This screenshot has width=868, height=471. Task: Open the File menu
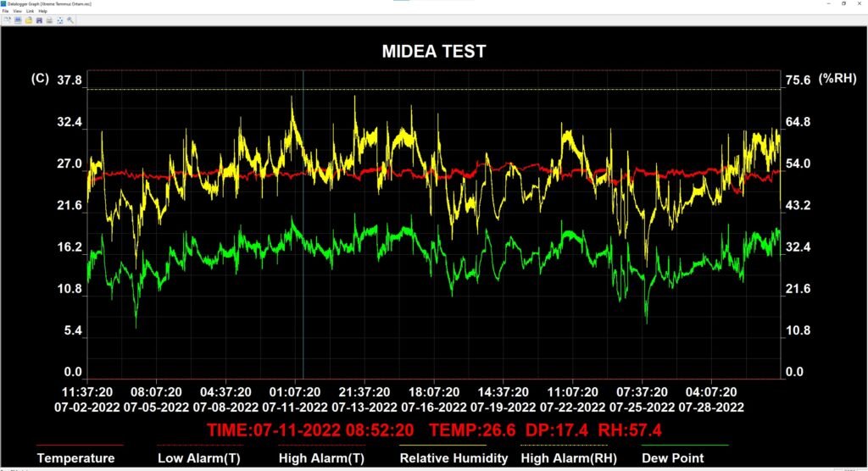click(6, 11)
